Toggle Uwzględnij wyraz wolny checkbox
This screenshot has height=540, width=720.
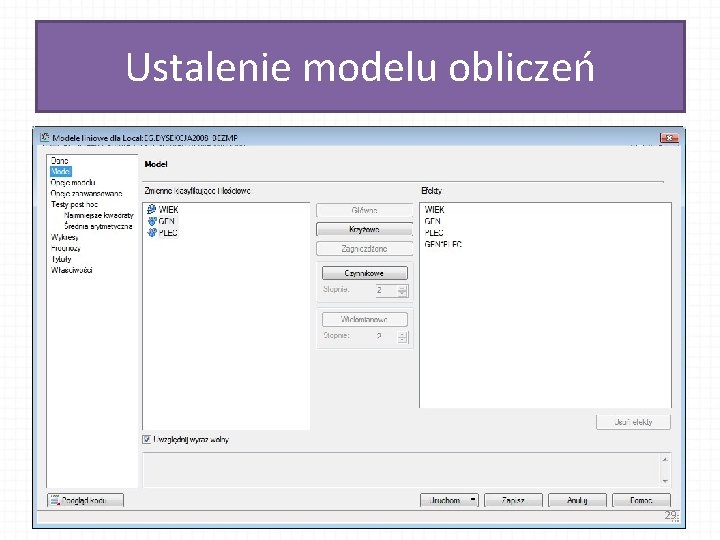[x=146, y=439]
